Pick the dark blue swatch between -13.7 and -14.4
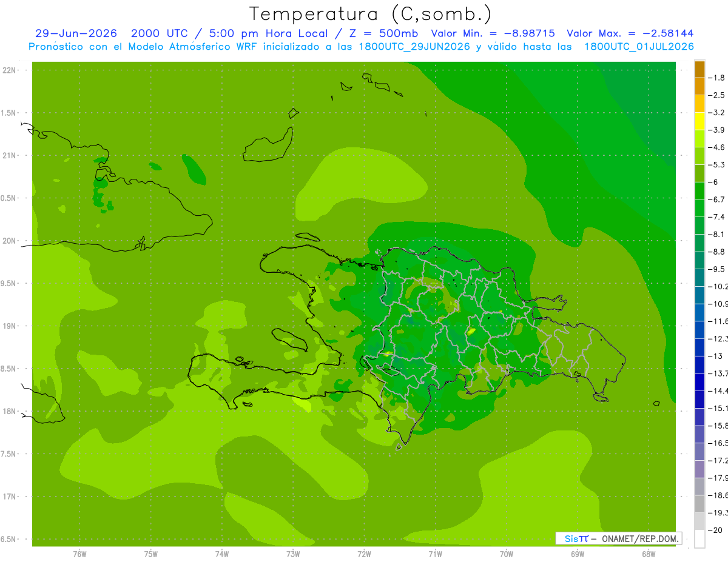Image resolution: width=728 pixels, height=562 pixels. (699, 382)
